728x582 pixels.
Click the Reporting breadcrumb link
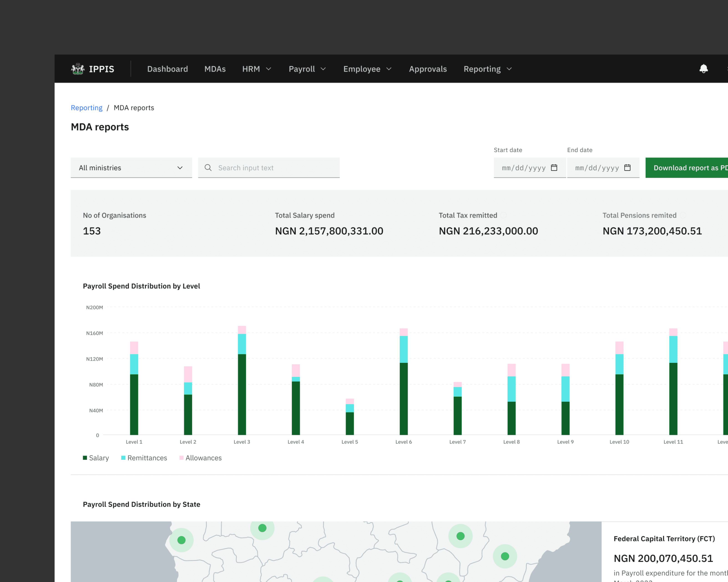(x=86, y=108)
